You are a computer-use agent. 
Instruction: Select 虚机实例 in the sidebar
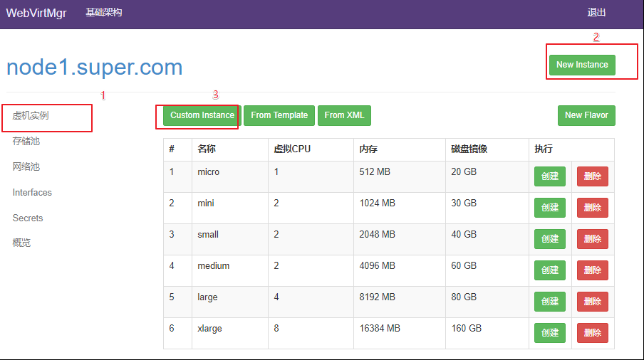coord(31,116)
